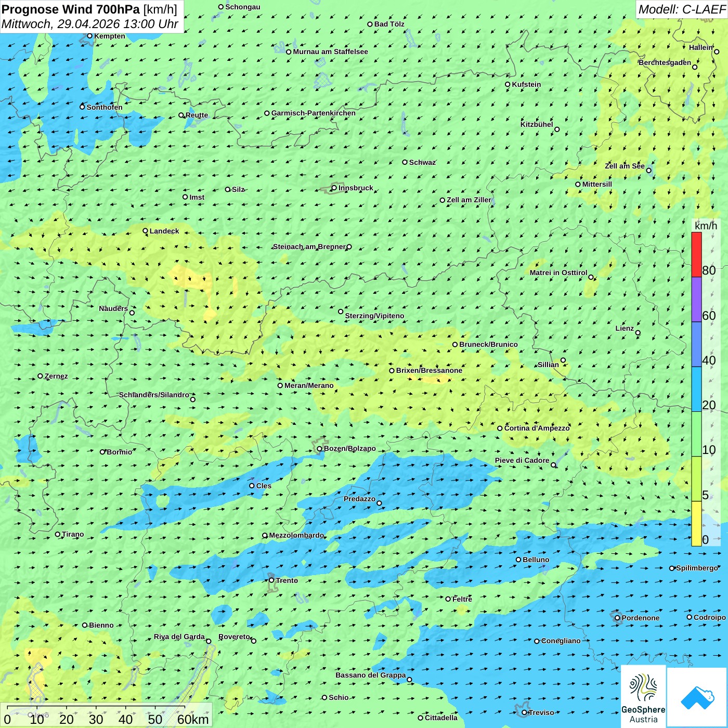This screenshot has height=728, width=728.
Task: Click the 'km/h' legend unit label
Action: point(706,226)
